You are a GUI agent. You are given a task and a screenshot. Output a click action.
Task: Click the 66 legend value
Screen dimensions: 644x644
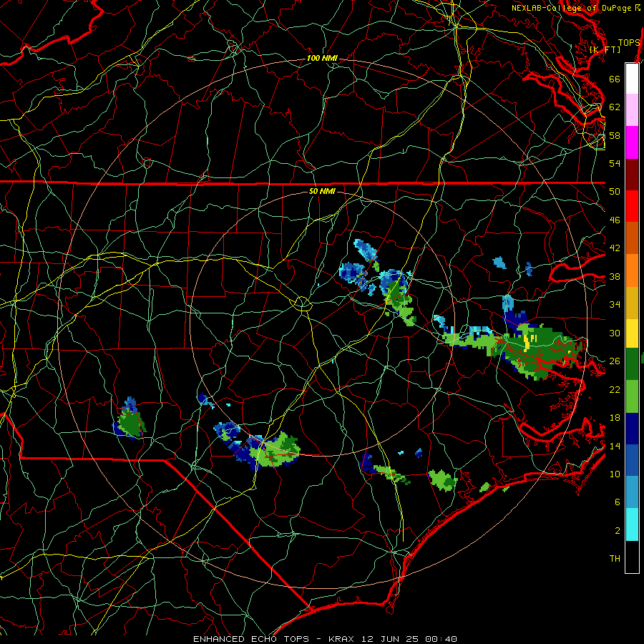(x=615, y=79)
